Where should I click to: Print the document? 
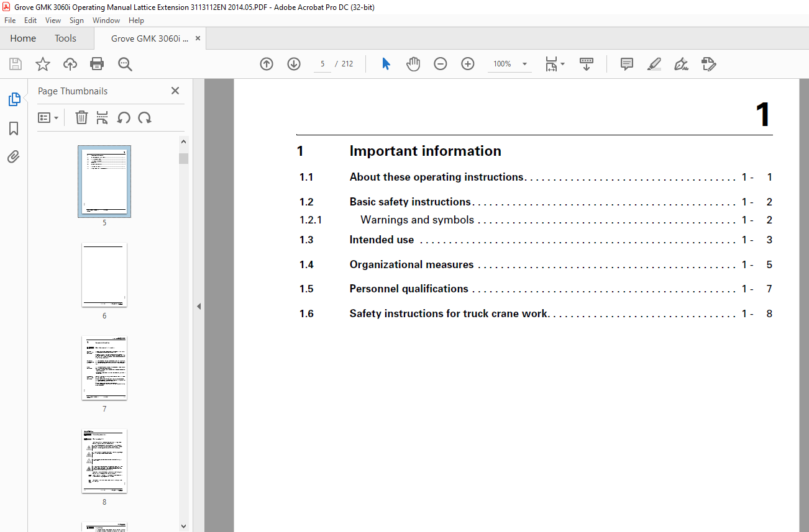[97, 64]
